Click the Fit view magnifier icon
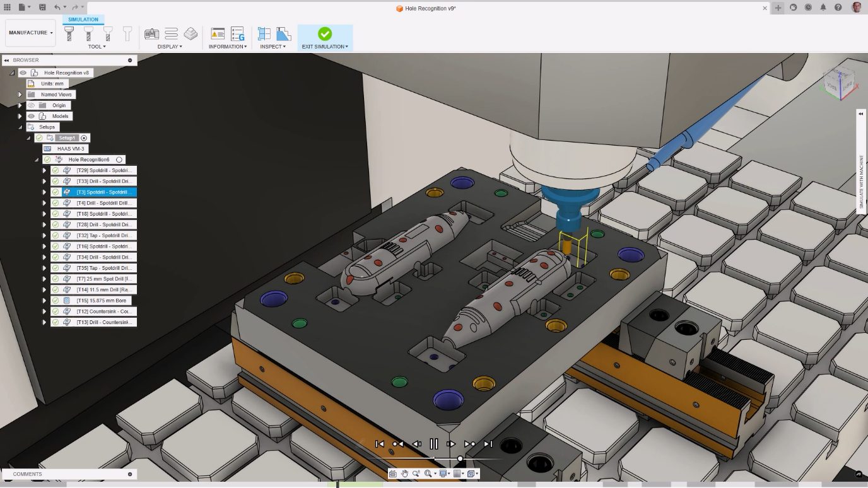The height and width of the screenshot is (488, 868). point(428,473)
